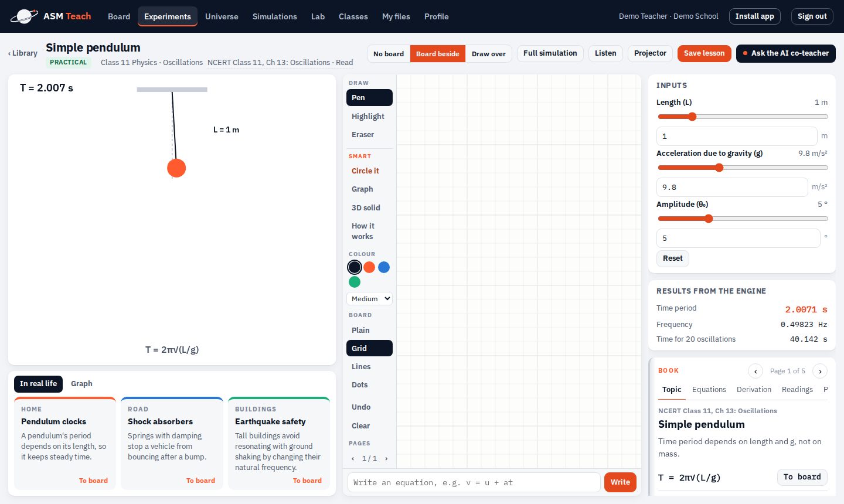The image size is (844, 504).
Task: Select the Highlight tool
Action: [369, 116]
